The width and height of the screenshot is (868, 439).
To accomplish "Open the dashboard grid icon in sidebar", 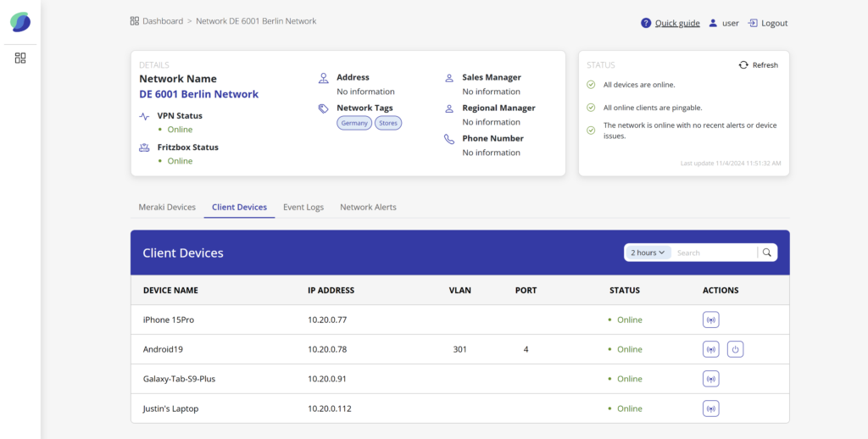I will [x=20, y=58].
